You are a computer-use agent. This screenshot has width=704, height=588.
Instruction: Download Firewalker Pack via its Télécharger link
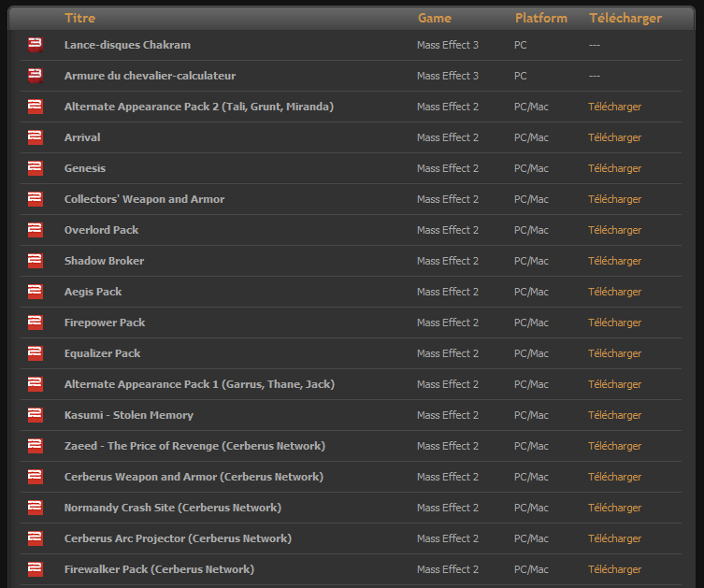coord(614,569)
